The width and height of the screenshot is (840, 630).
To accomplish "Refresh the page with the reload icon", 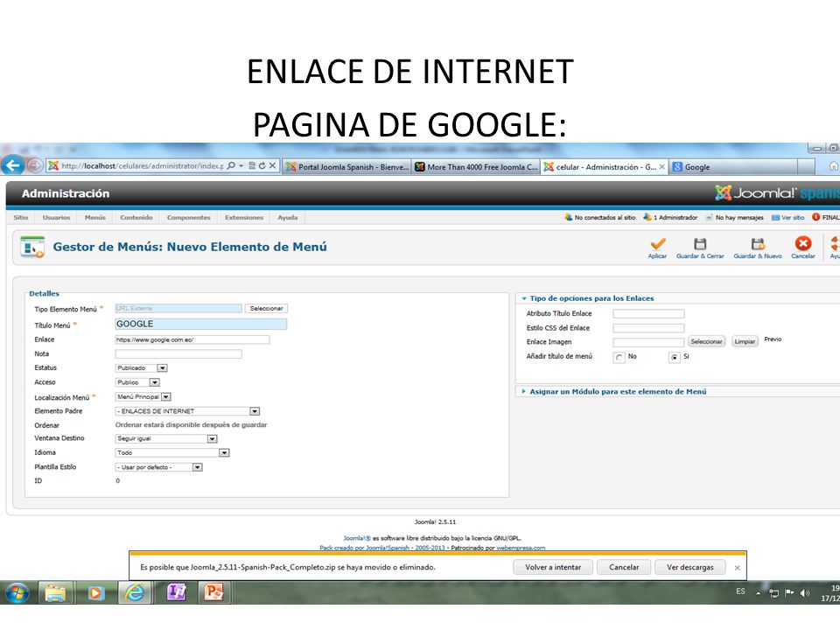I will point(262,166).
